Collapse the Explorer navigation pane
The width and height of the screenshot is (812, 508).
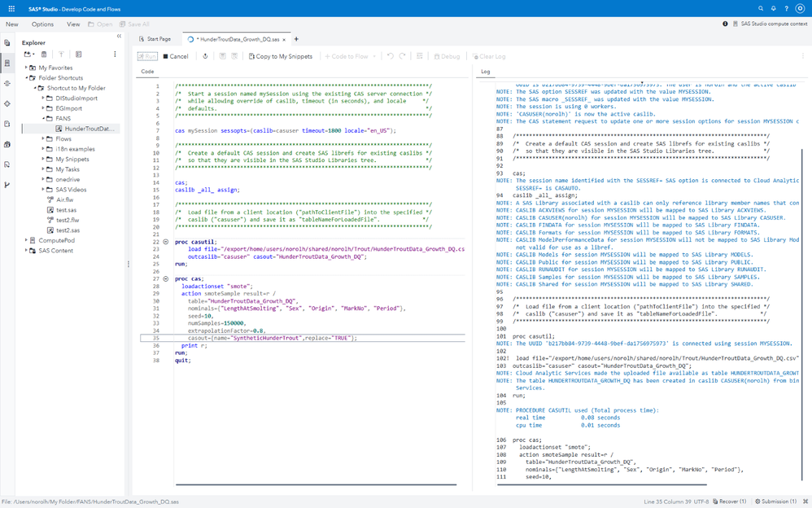coord(119,37)
